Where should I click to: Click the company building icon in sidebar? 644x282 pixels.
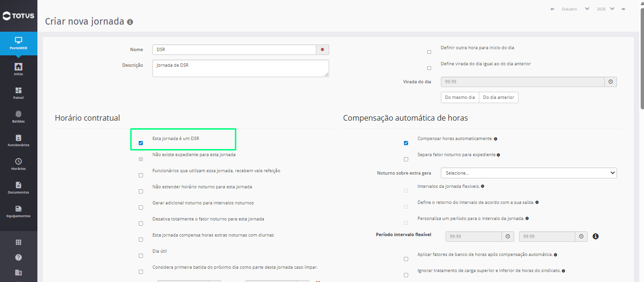18,273
